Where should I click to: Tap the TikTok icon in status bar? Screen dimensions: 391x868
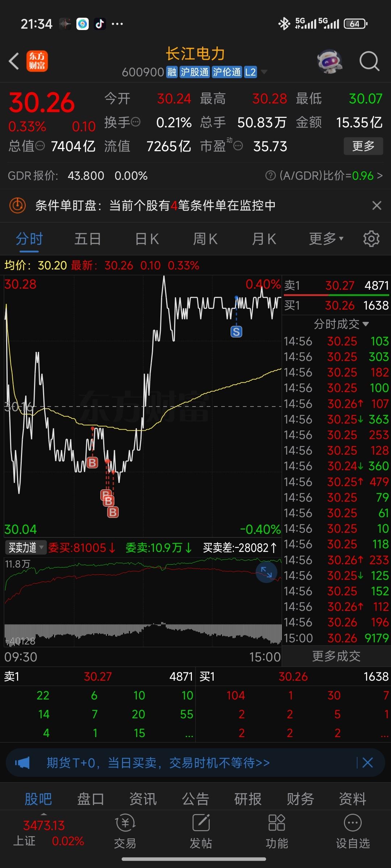[100, 24]
